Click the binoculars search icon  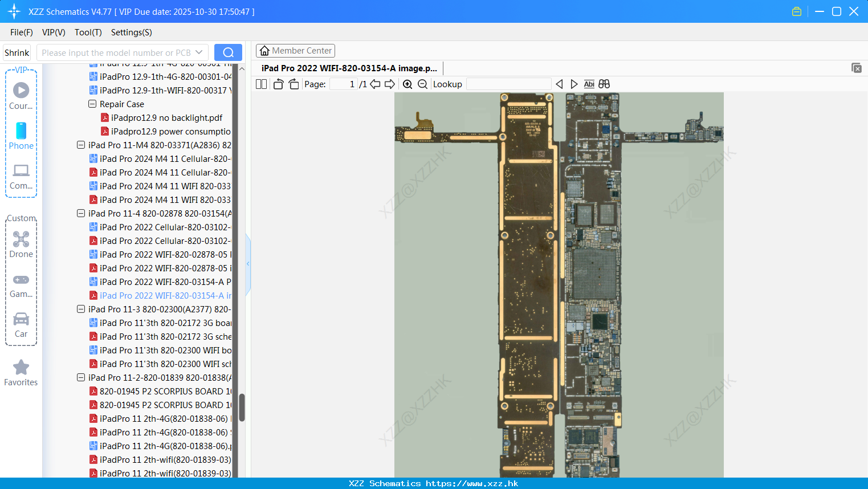point(604,84)
